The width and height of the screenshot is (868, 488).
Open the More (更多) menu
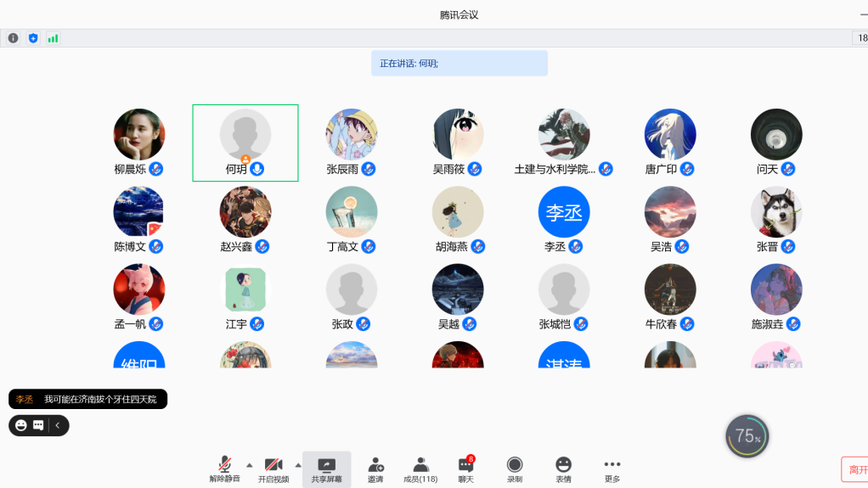click(612, 468)
